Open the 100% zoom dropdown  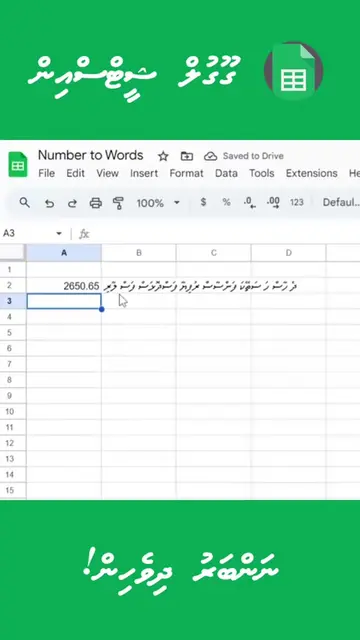pyautogui.click(x=158, y=203)
